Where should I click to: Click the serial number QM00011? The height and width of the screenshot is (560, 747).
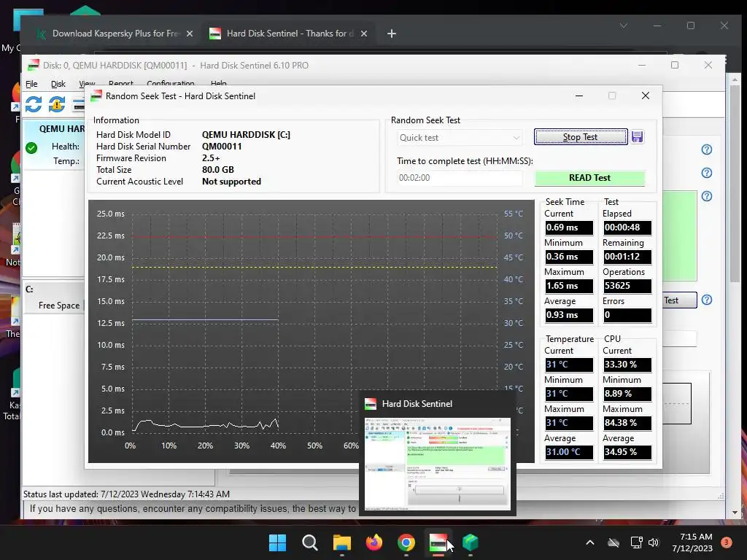coord(222,146)
